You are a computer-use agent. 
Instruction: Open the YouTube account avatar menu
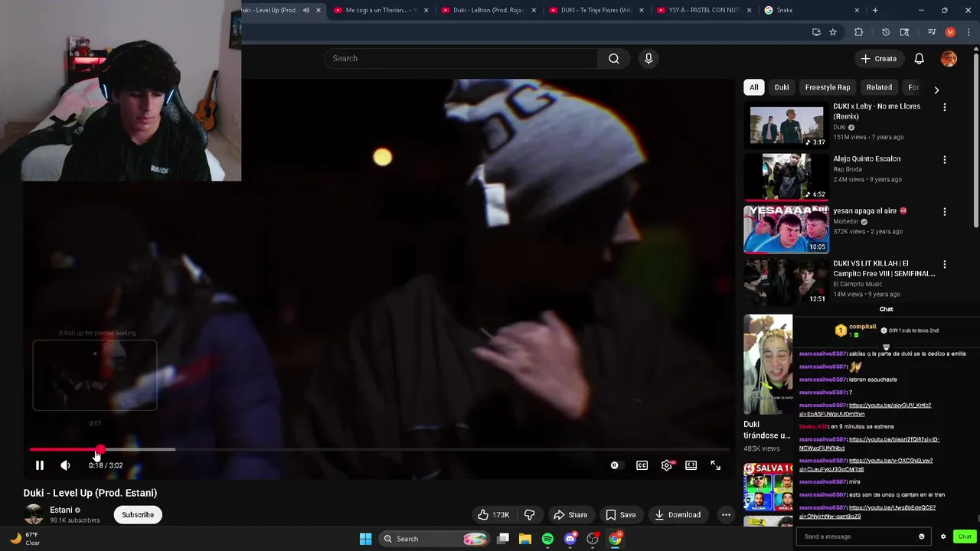pyautogui.click(x=949, y=58)
